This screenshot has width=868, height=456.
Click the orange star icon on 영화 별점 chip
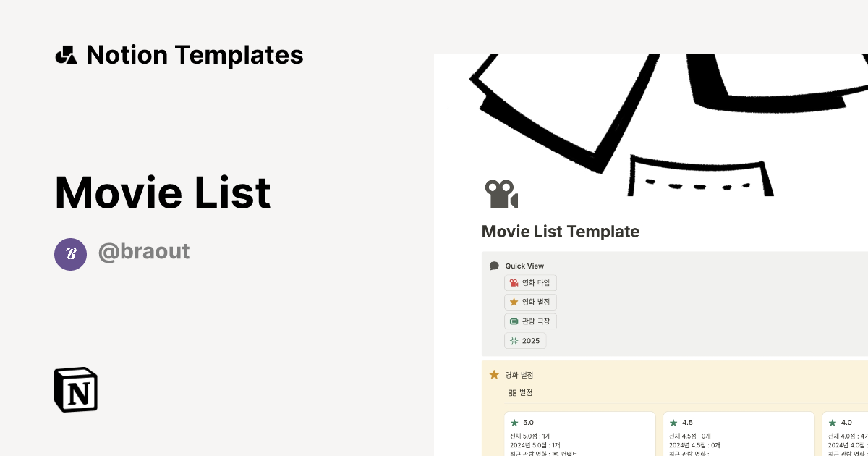(514, 302)
